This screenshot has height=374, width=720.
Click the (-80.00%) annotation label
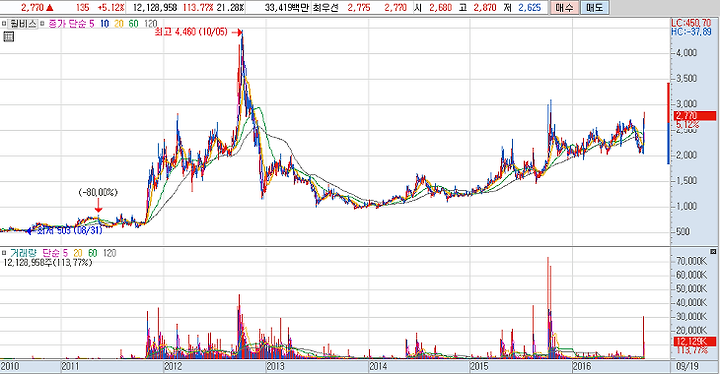pyautogui.click(x=98, y=192)
